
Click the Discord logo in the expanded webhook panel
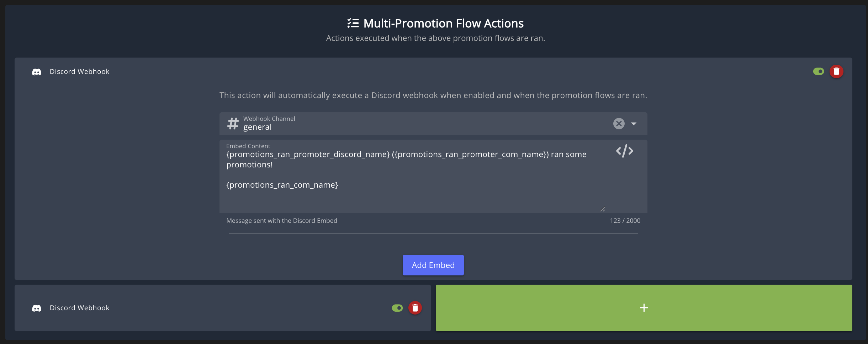37,72
